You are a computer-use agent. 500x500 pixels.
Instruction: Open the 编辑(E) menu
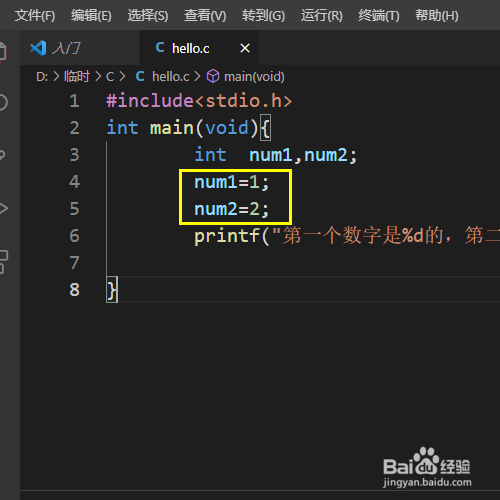click(x=91, y=15)
